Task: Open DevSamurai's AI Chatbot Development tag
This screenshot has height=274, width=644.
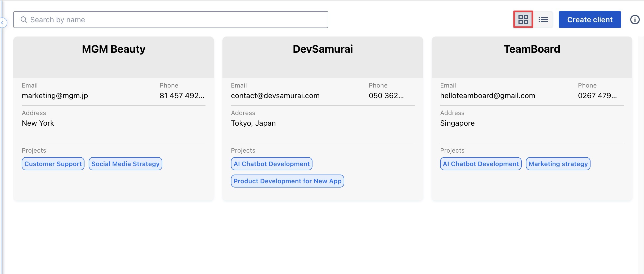Action: pos(271,164)
